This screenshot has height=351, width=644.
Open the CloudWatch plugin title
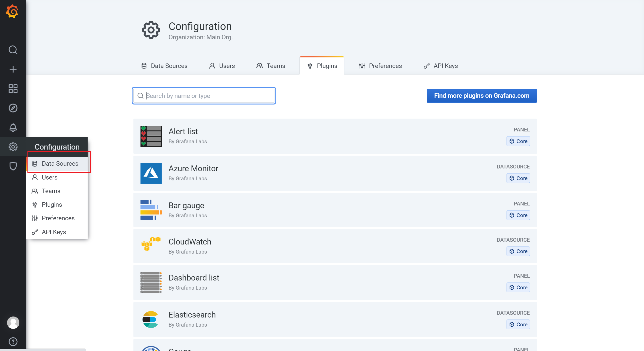pyautogui.click(x=190, y=242)
